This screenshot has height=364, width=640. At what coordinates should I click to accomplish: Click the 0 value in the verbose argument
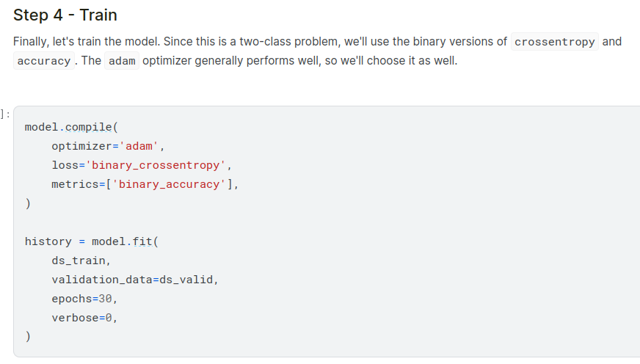[112, 318]
